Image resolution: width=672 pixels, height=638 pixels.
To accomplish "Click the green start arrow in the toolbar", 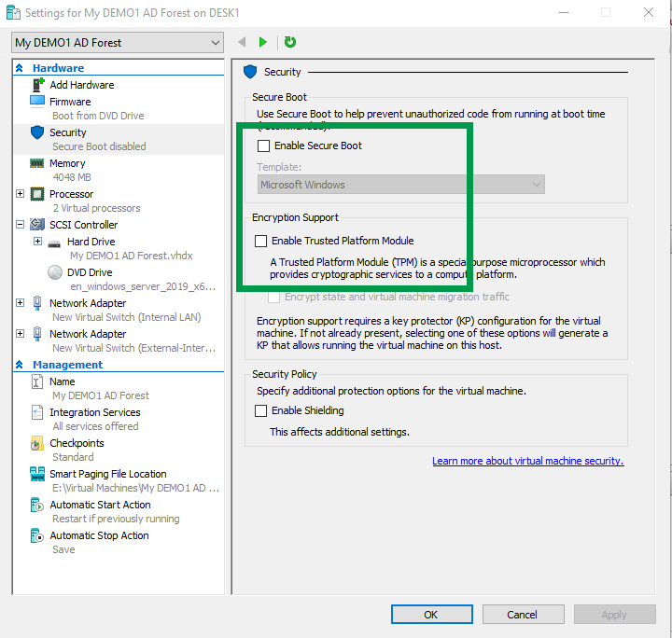I will pyautogui.click(x=263, y=42).
